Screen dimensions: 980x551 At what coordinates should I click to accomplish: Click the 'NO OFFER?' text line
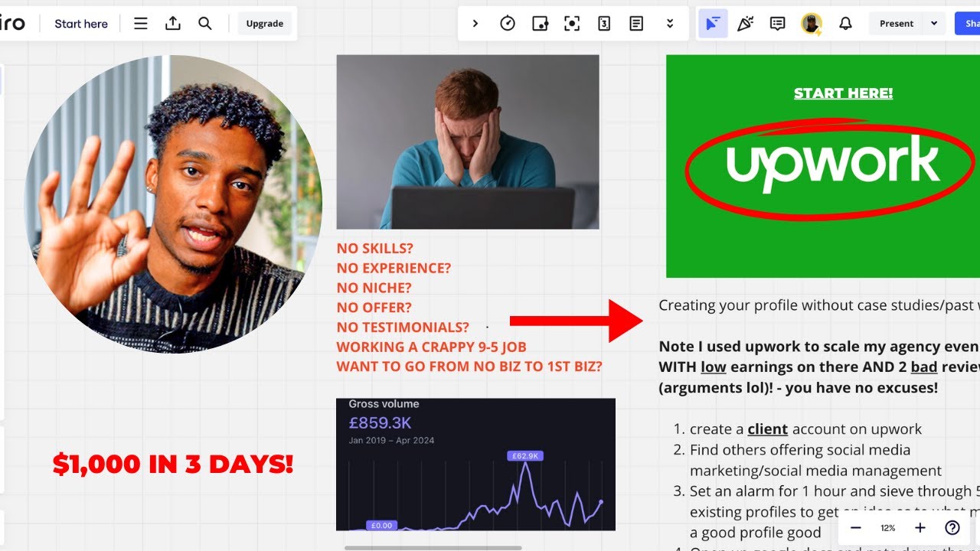pyautogui.click(x=374, y=308)
